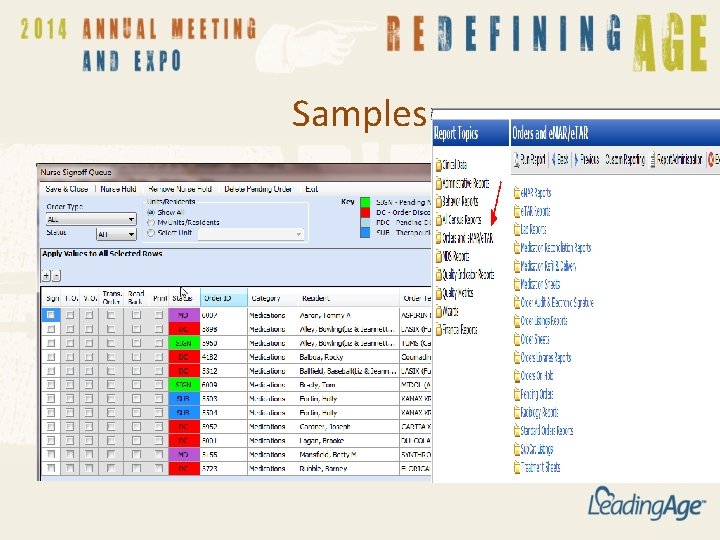The width and height of the screenshot is (720, 540).
Task: Click the Lab Reports folder icon
Action: 517,229
